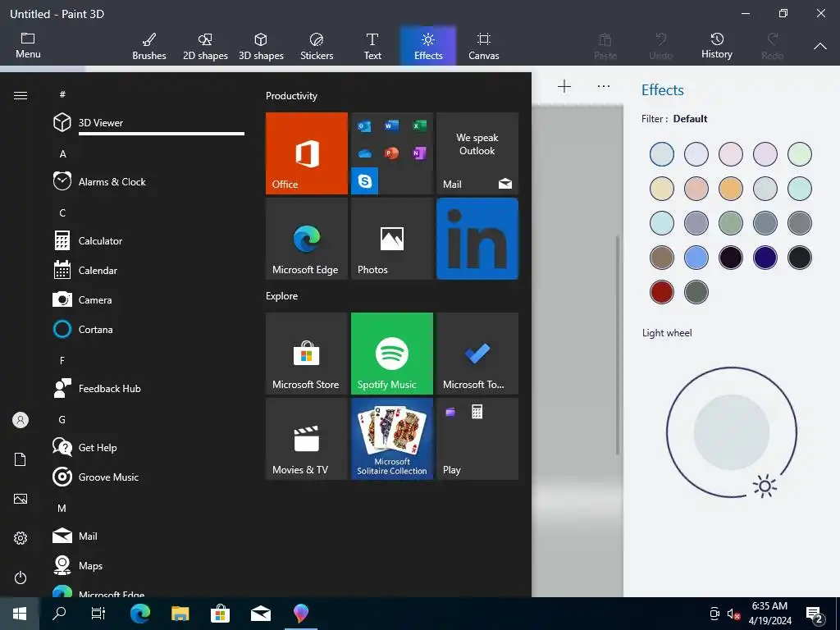Click the muted volume icon in tray

click(733, 614)
